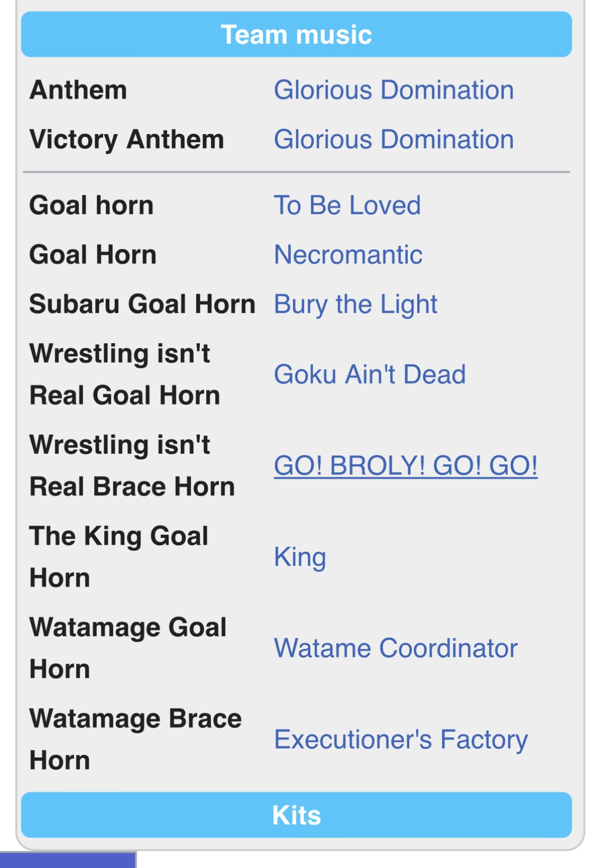Click the Watamage Goal Horn label
Image resolution: width=606 pixels, height=868 pixels.
[128, 648]
